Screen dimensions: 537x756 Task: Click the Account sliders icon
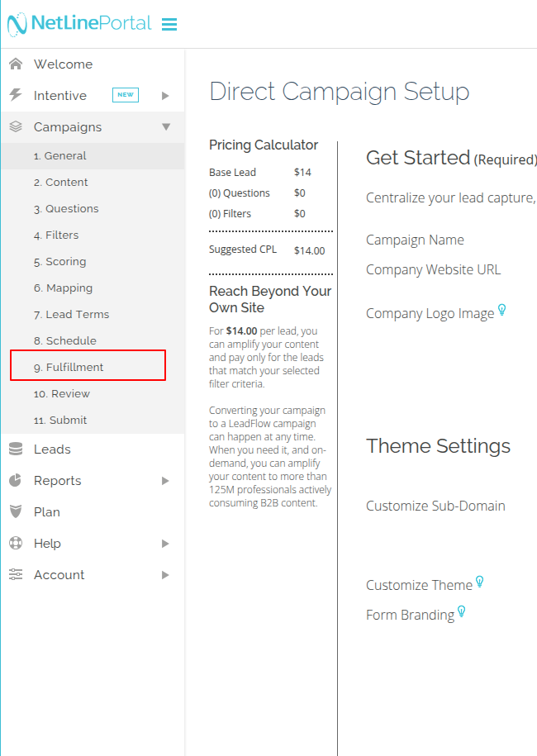(16, 575)
